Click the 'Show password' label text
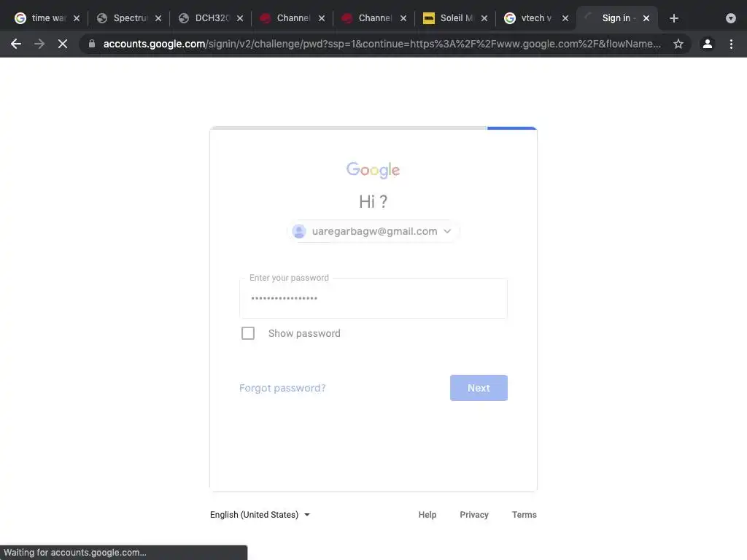The image size is (747, 560). coord(304,333)
